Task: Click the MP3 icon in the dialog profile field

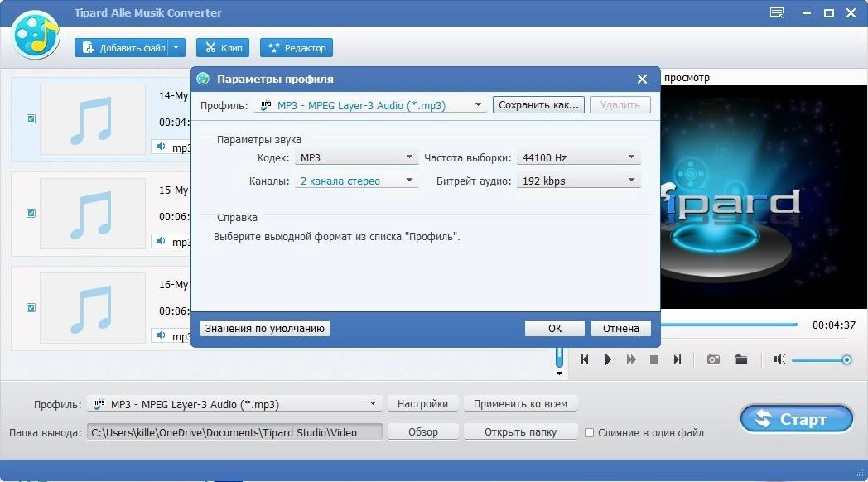Action: pyautogui.click(x=266, y=104)
